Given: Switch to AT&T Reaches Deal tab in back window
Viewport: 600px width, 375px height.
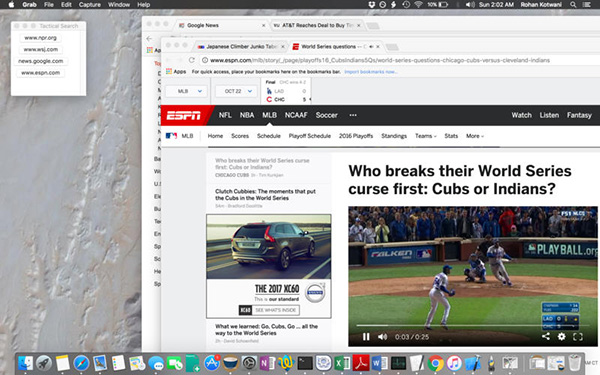Looking at the screenshot, I should pyautogui.click(x=317, y=25).
